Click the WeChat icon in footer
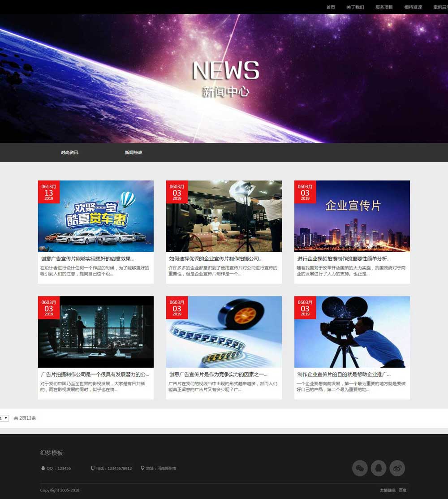This screenshot has width=448, height=499. coord(360,468)
